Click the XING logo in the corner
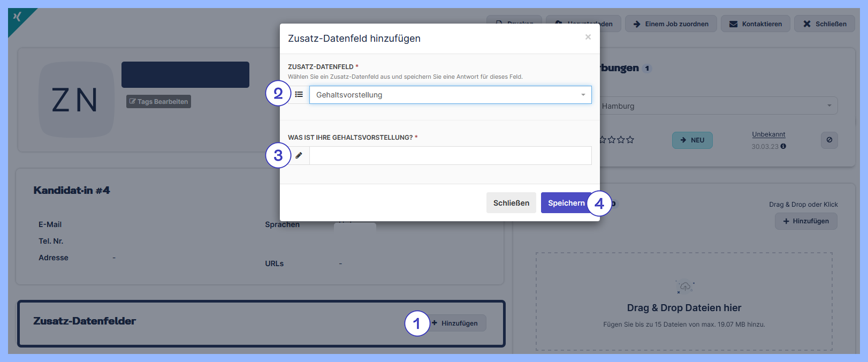This screenshot has height=362, width=868. click(18, 17)
